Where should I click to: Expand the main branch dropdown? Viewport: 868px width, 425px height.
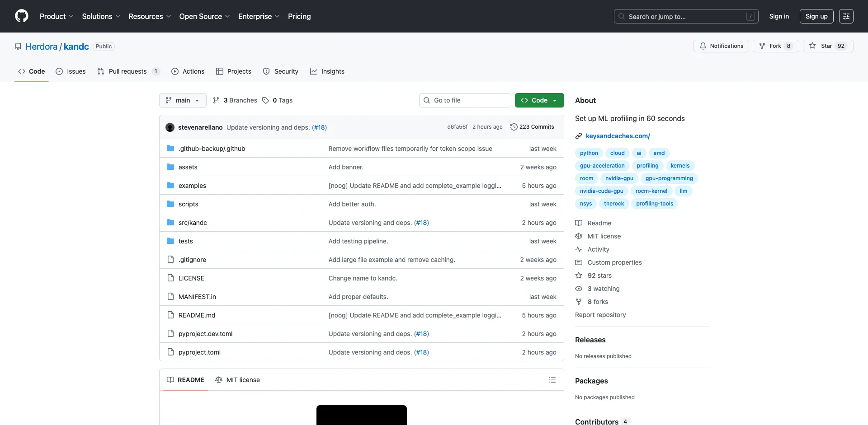(183, 100)
